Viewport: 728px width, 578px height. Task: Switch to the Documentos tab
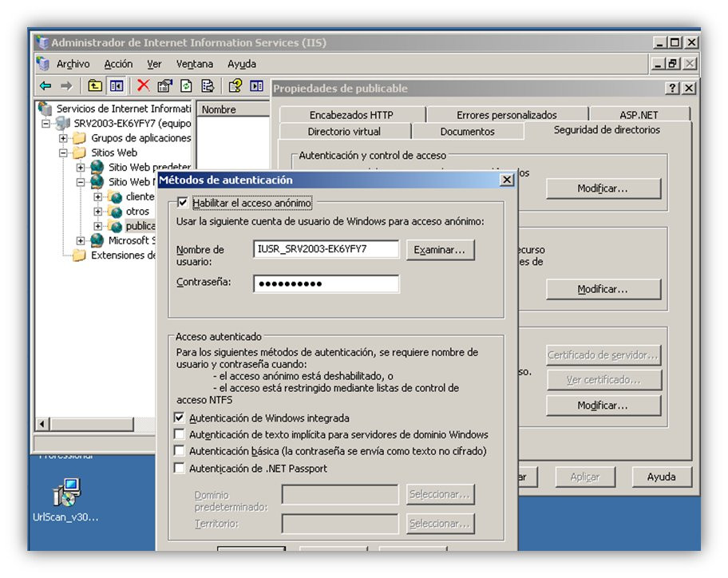[x=467, y=132]
